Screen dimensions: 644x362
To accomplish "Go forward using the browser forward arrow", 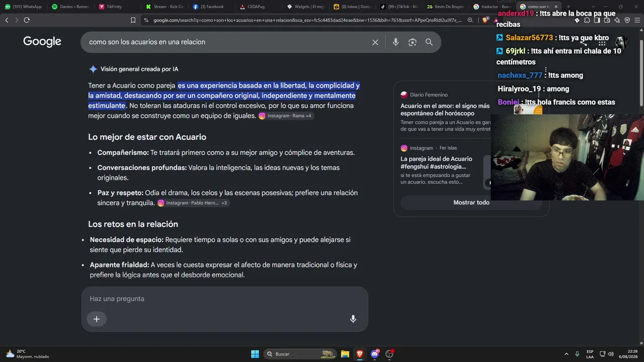I will tap(17, 20).
